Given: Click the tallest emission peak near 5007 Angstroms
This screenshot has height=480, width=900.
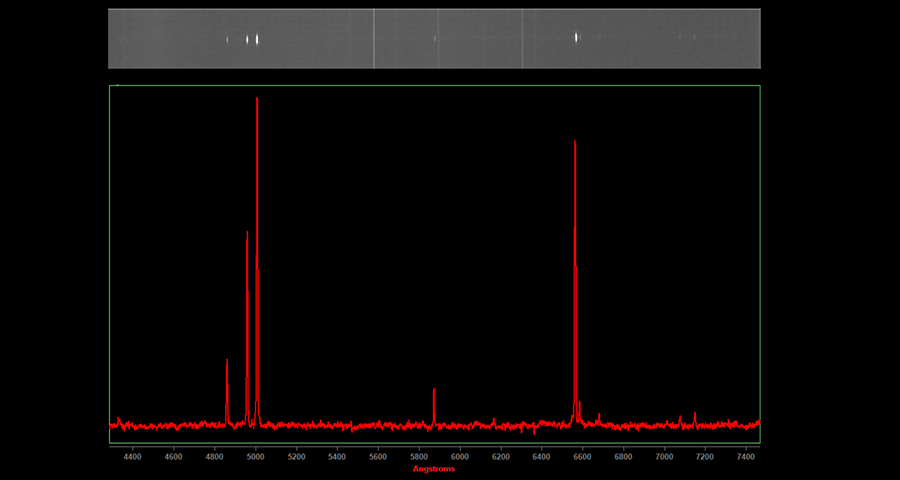Looking at the screenshot, I should click(x=257, y=100).
